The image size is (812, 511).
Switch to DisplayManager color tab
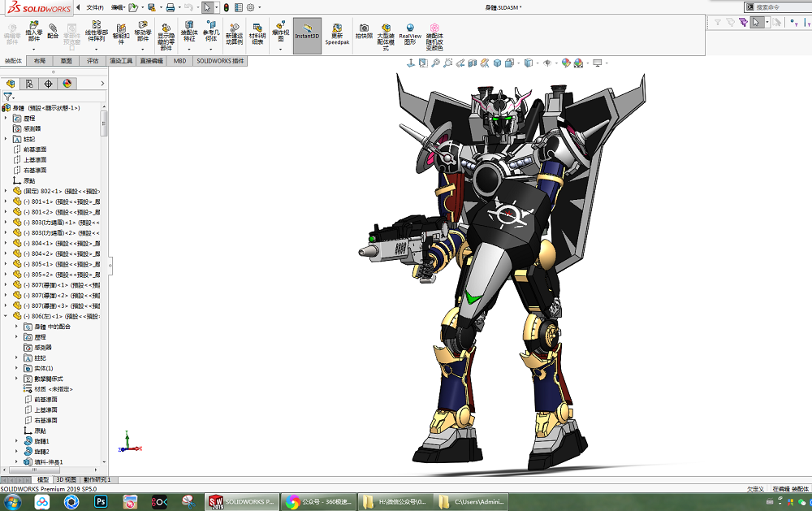67,84
